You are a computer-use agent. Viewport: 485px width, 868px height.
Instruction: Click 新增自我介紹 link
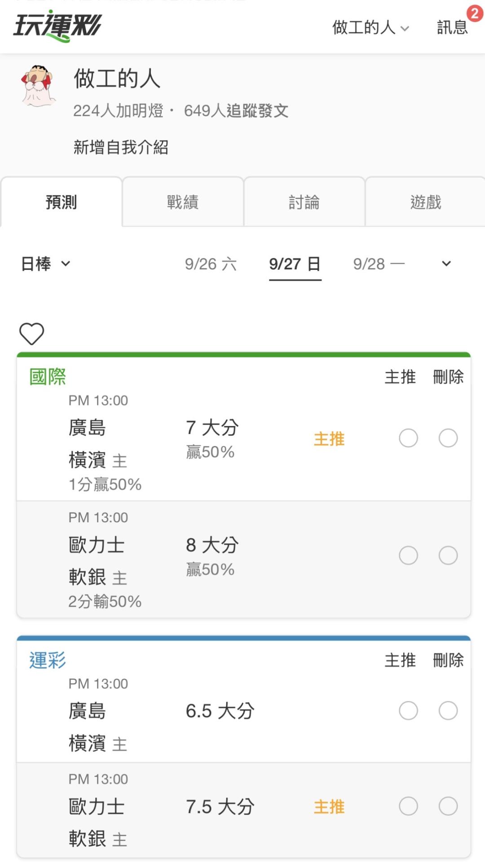point(121,147)
